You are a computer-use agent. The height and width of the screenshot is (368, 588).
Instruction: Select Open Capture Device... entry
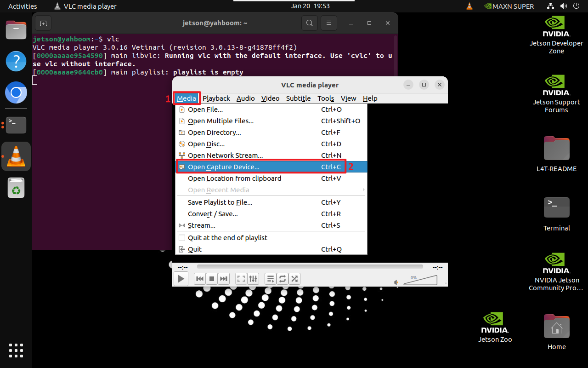point(271,167)
